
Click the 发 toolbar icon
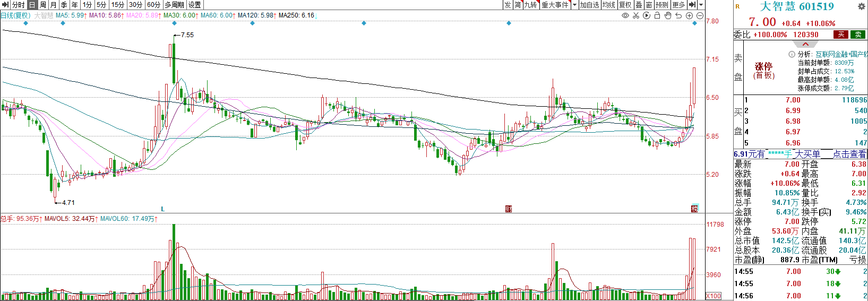tap(508, 5)
